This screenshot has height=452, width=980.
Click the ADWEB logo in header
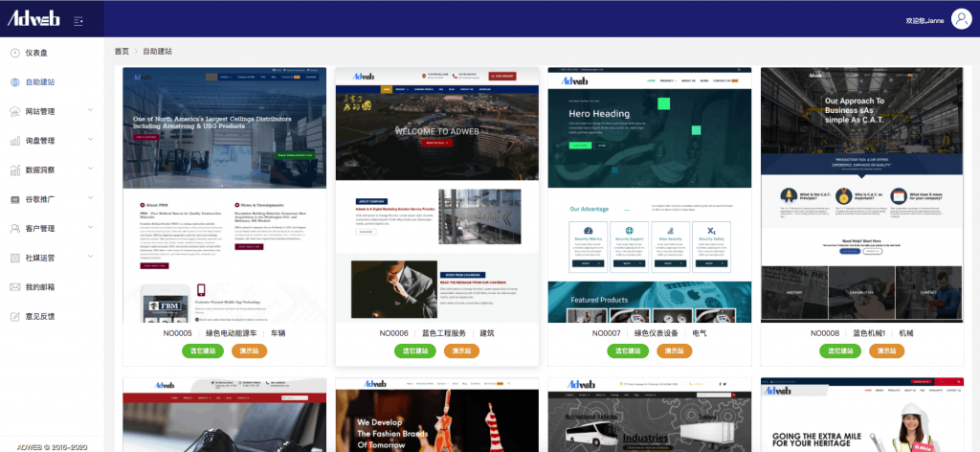pyautogui.click(x=34, y=19)
